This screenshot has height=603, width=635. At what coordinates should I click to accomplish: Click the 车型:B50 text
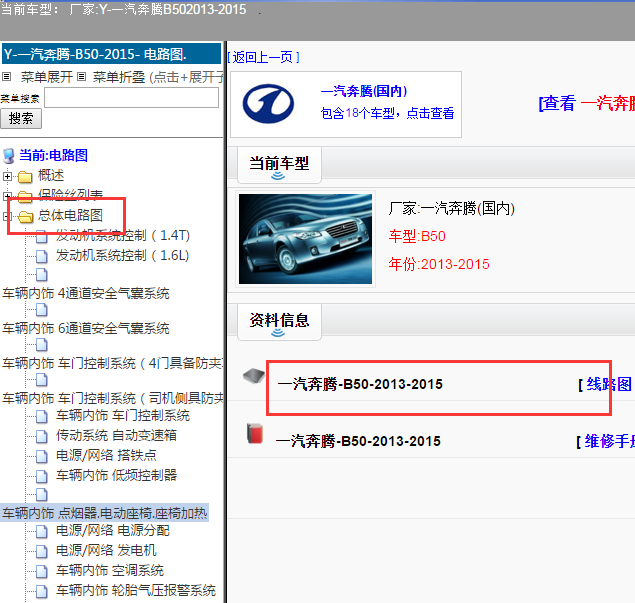(417, 236)
